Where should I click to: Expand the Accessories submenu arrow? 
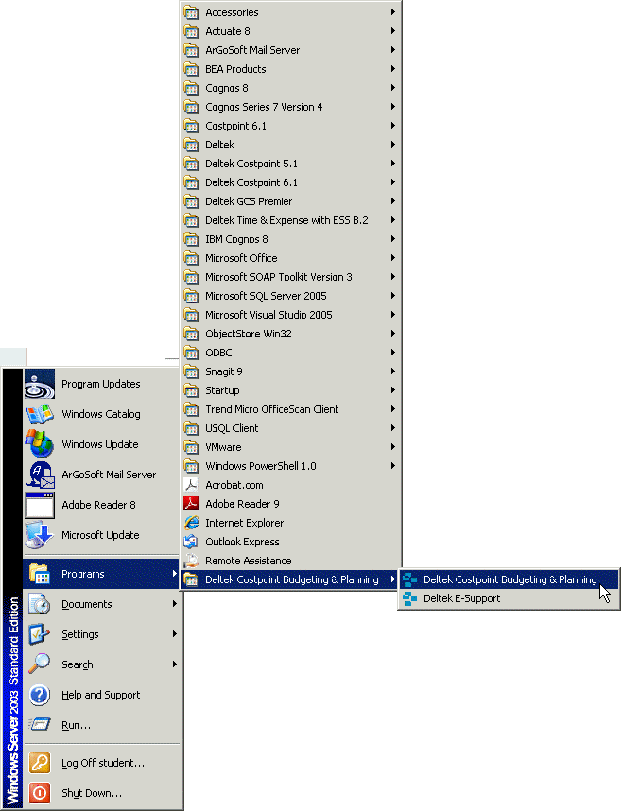394,13
